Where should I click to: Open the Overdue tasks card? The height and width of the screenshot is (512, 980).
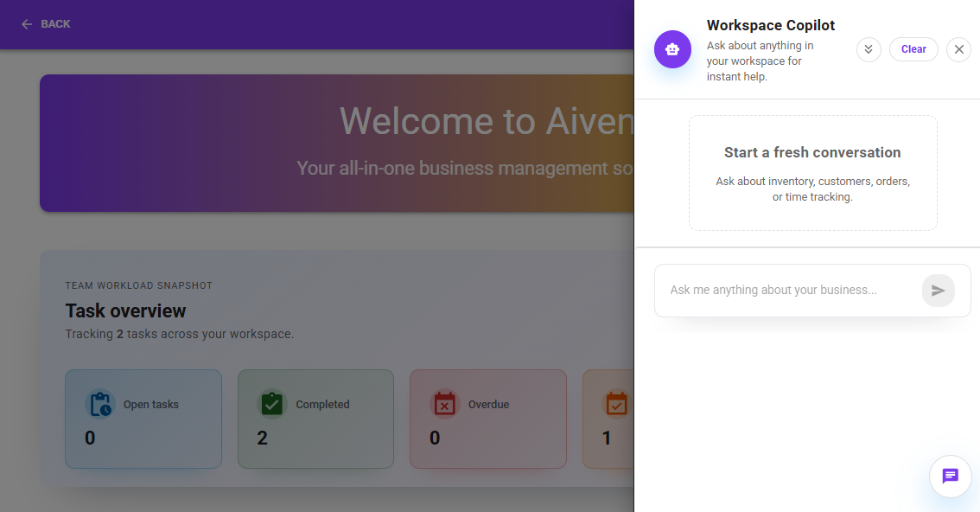487,419
